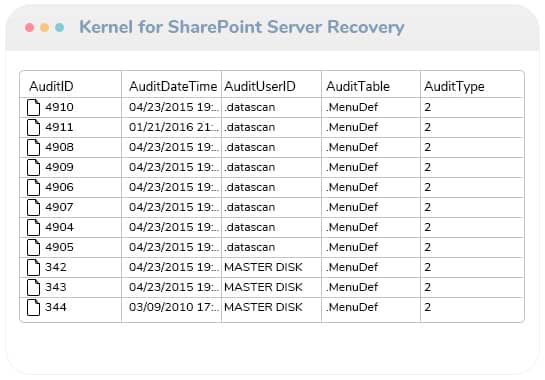The width and height of the screenshot is (545, 380).
Task: Select the page icon beside AuditID 344
Action: tap(33, 307)
